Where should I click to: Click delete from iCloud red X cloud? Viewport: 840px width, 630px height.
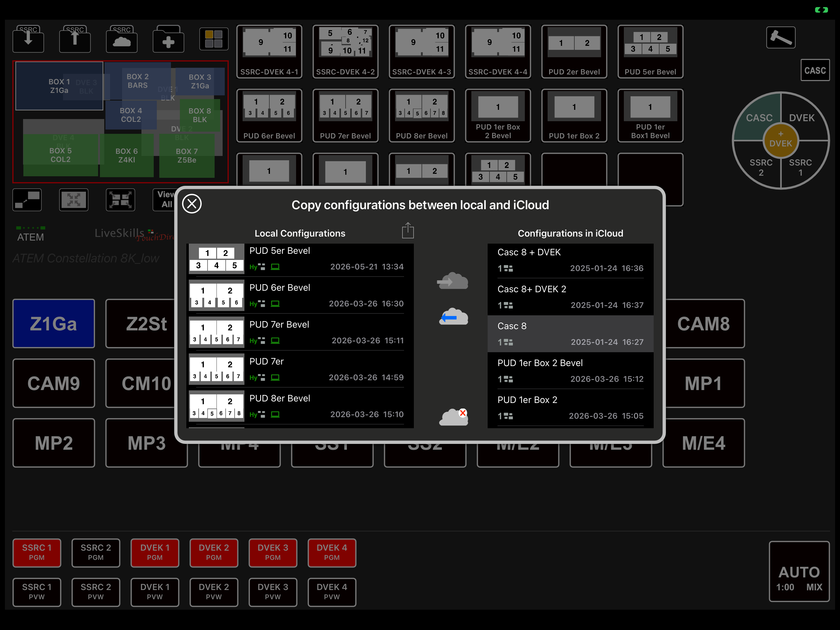[x=454, y=417]
